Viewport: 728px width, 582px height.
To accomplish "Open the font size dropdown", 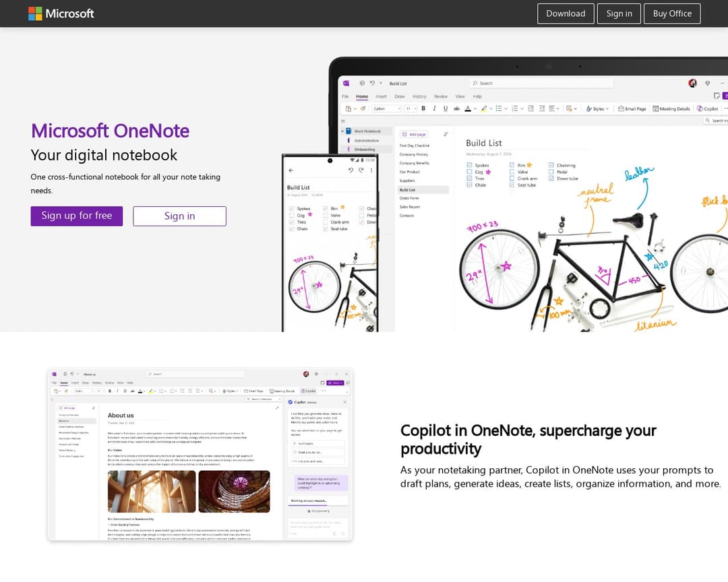I will (409, 108).
